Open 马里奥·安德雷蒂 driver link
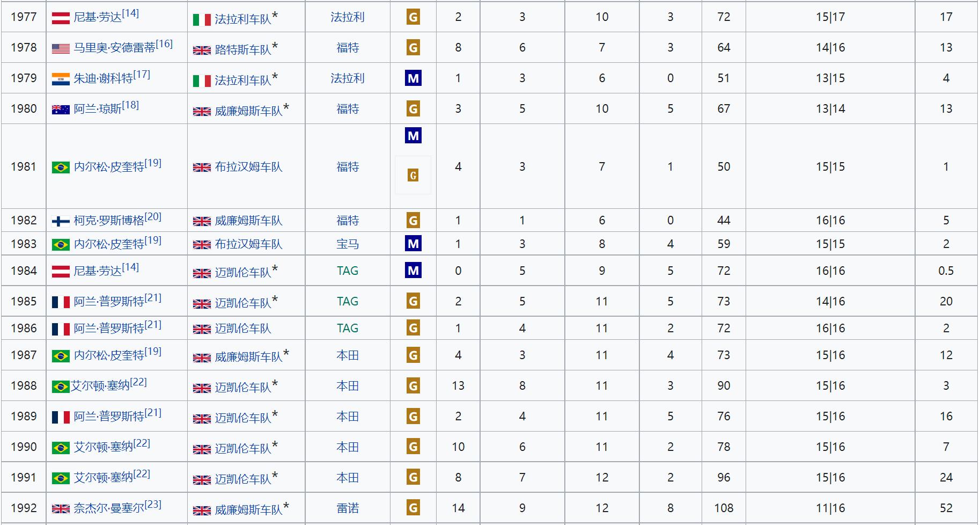 pos(115,48)
